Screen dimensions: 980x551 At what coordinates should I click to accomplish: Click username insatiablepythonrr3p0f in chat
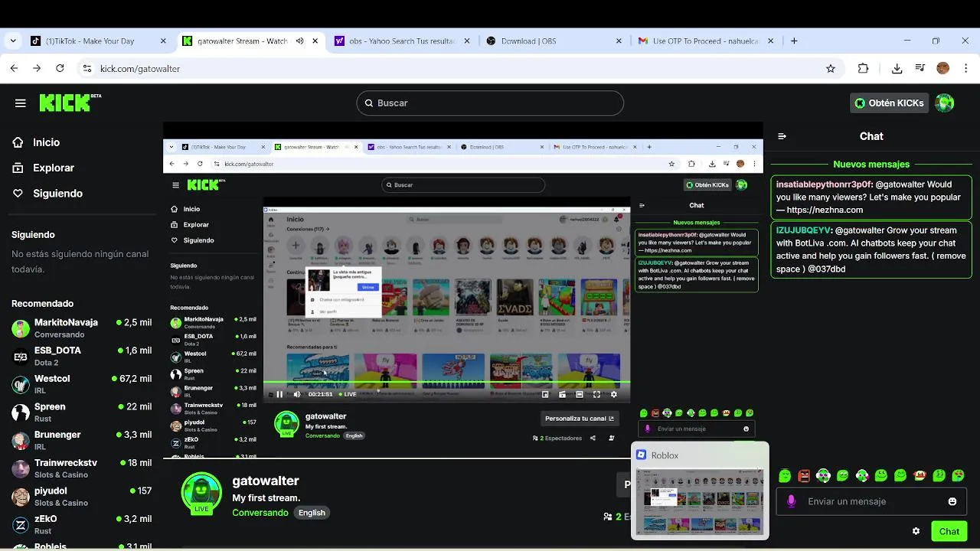(824, 184)
